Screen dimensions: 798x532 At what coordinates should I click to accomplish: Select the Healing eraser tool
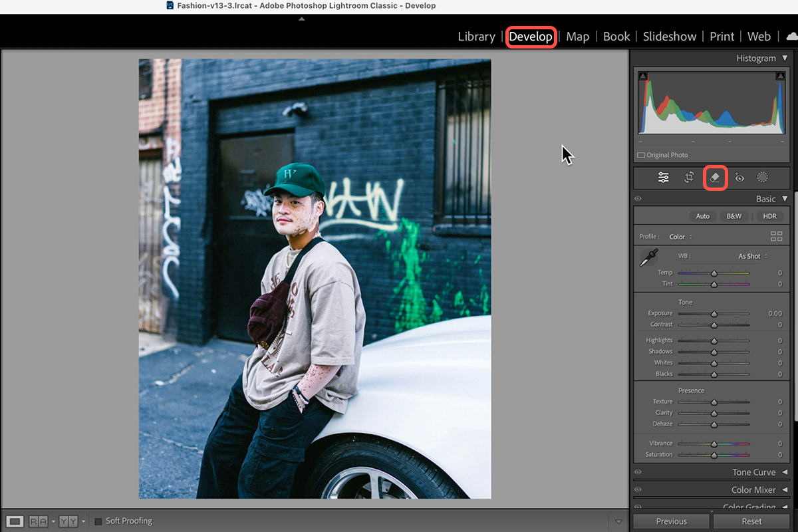click(715, 178)
